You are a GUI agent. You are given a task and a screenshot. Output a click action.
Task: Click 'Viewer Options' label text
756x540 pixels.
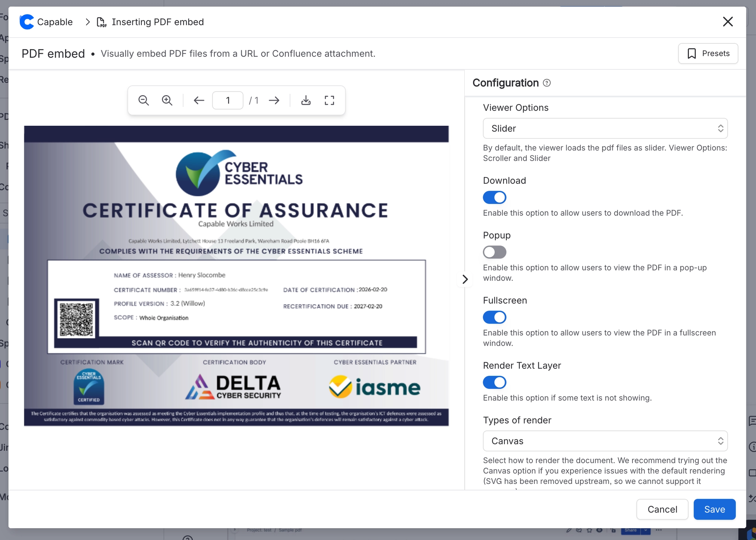[x=516, y=108]
